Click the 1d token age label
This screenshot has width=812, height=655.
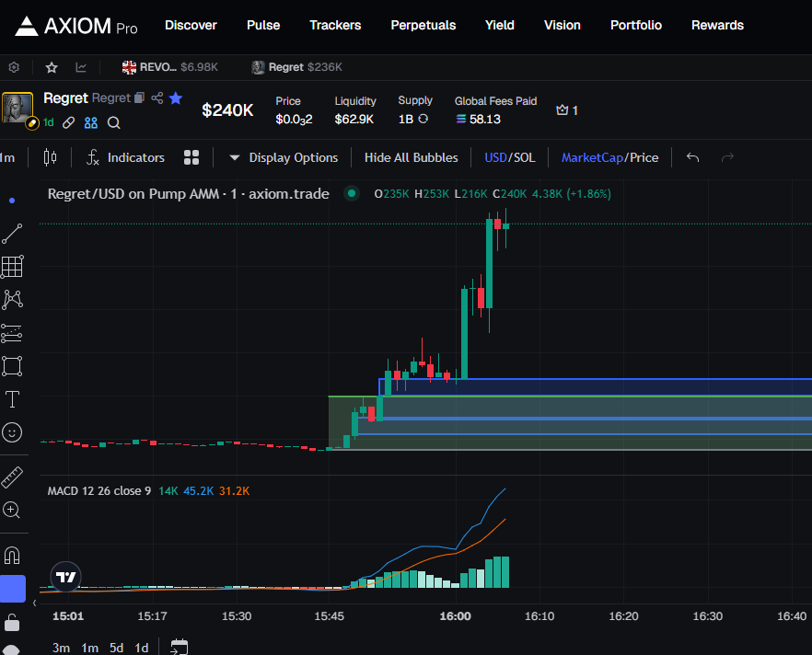pyautogui.click(x=49, y=122)
